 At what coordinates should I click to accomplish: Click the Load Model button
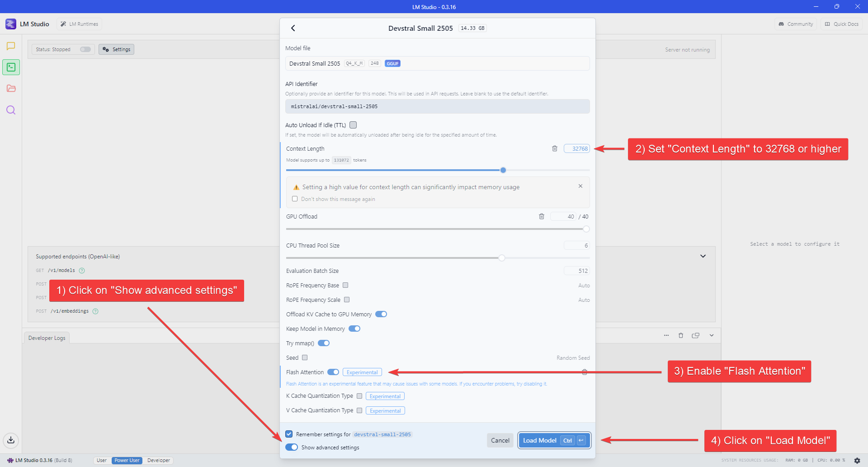[x=554, y=440]
